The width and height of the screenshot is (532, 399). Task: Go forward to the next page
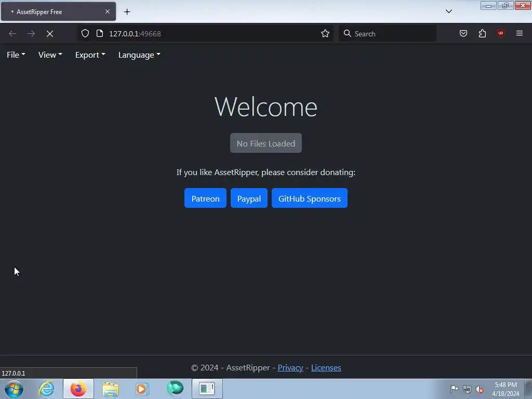tap(31, 34)
